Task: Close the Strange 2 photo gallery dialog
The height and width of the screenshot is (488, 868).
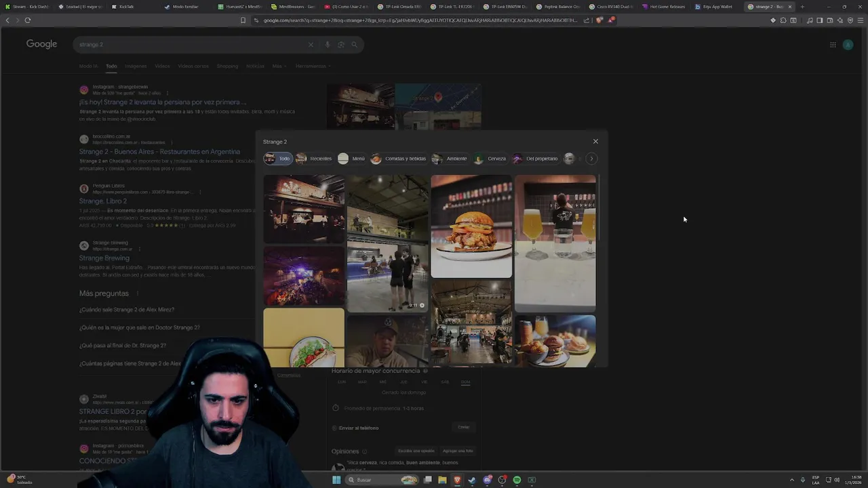Action: coord(595,142)
